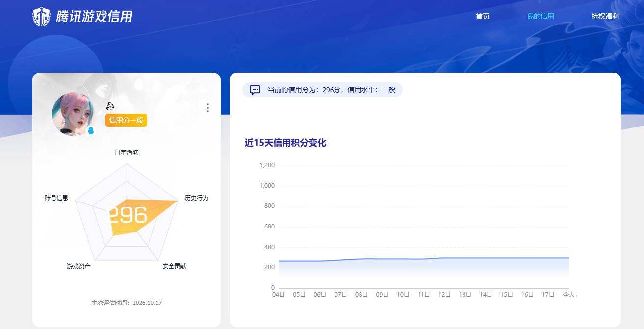Open the 特权福利 tab

pyautogui.click(x=605, y=16)
